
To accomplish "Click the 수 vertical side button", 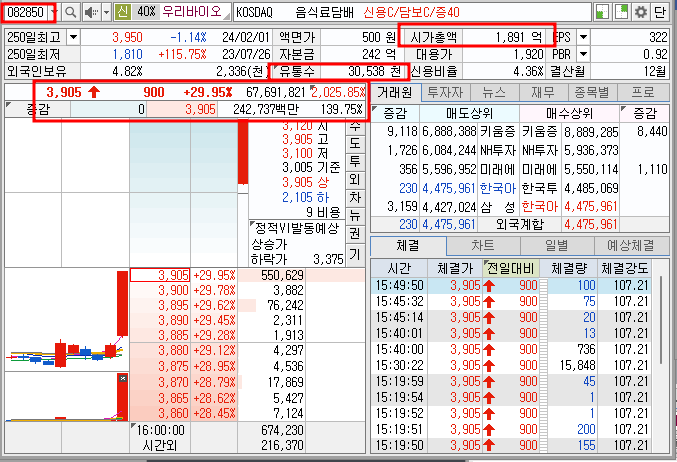I will [355, 127].
